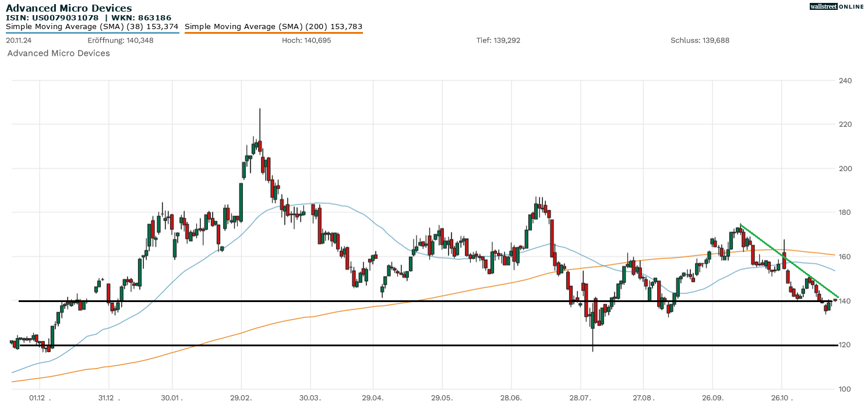Click the 29.05. date axis label
The image size is (868, 401).
click(442, 398)
